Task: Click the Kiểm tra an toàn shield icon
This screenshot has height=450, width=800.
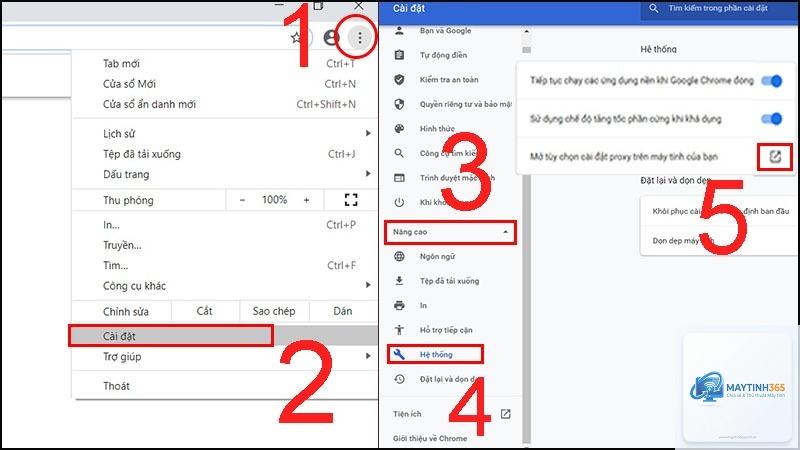Action: tap(399, 80)
